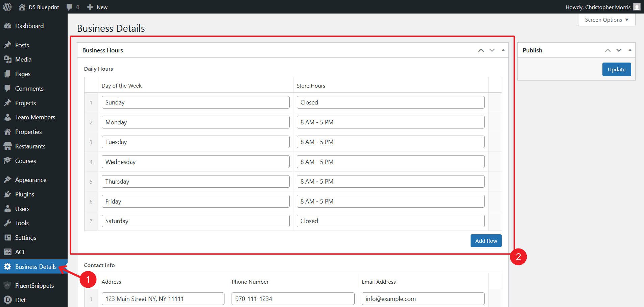Click the Monday store hours field

pos(390,122)
